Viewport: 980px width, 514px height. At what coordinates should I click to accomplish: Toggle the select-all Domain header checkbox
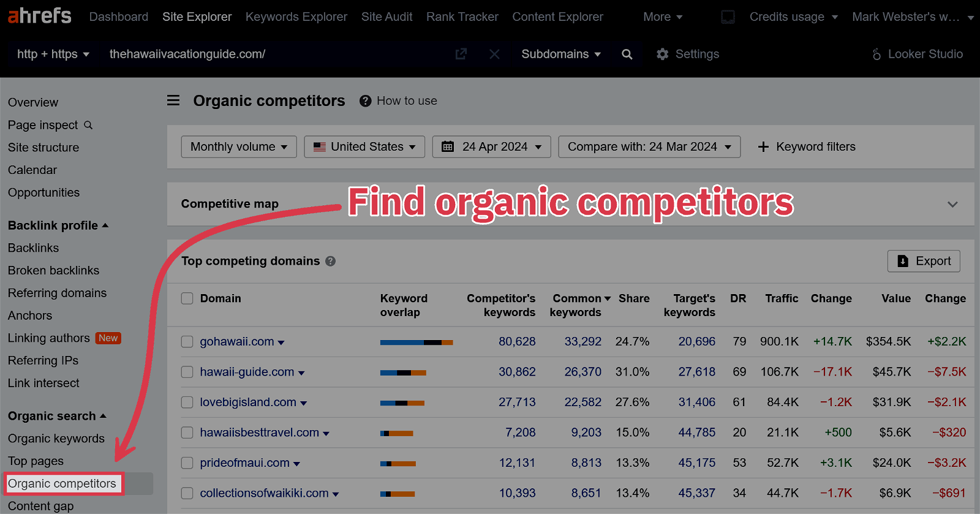pyautogui.click(x=187, y=298)
